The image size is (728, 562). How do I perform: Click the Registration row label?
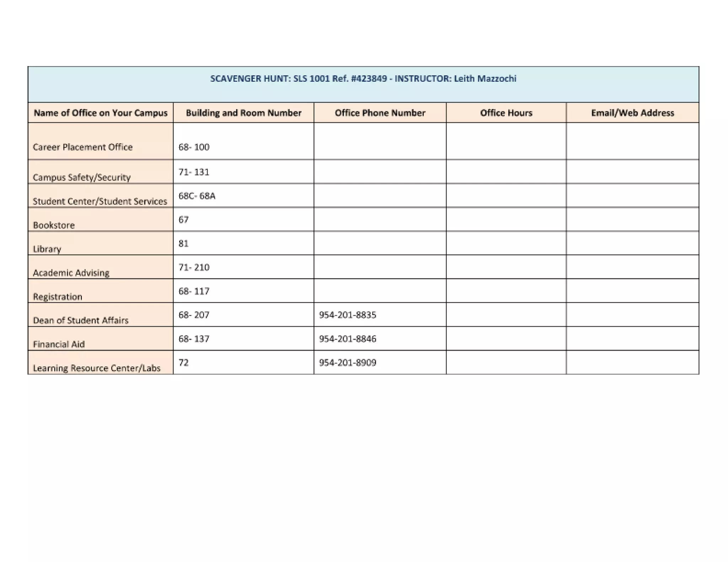(x=58, y=296)
